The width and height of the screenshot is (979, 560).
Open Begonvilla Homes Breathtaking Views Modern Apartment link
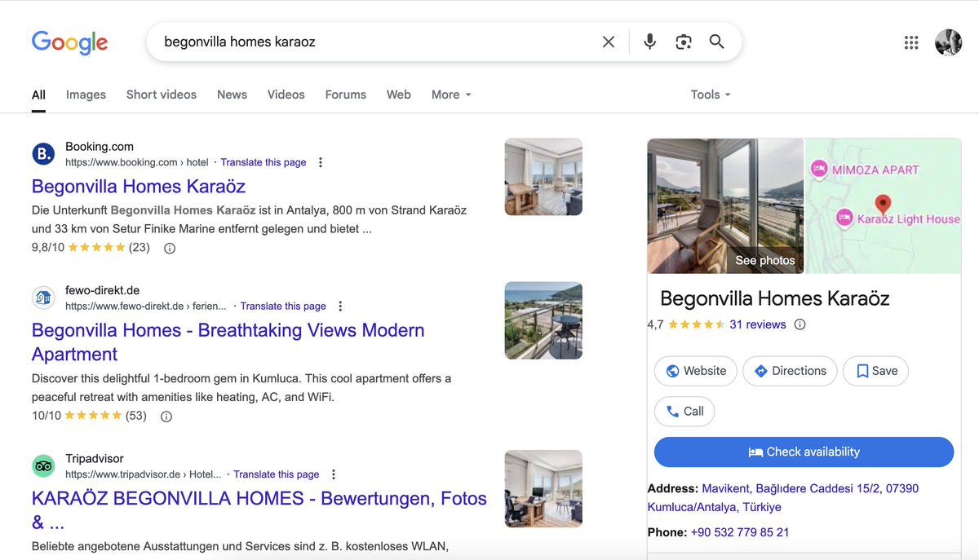[228, 342]
